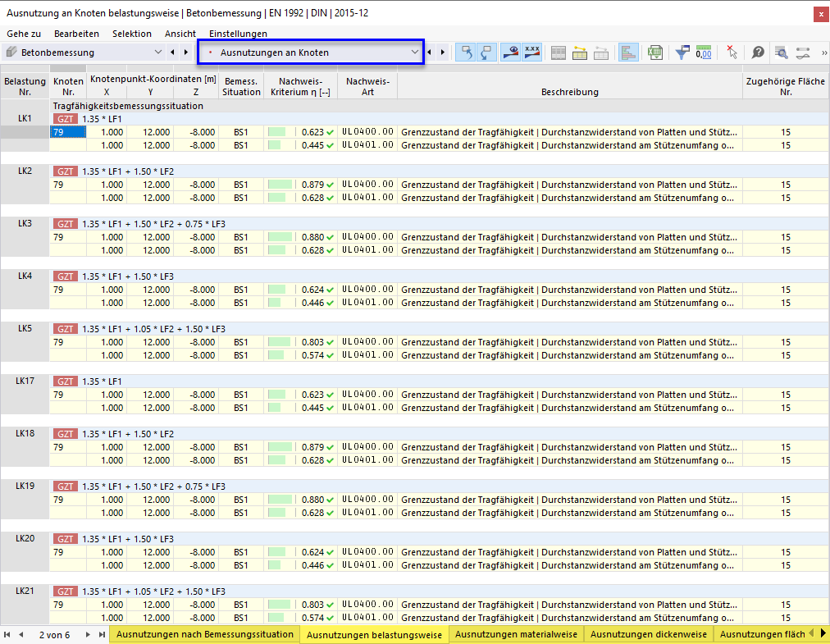Toggle the result diagram eye icon
This screenshot has width=830, height=644.
[x=511, y=53]
